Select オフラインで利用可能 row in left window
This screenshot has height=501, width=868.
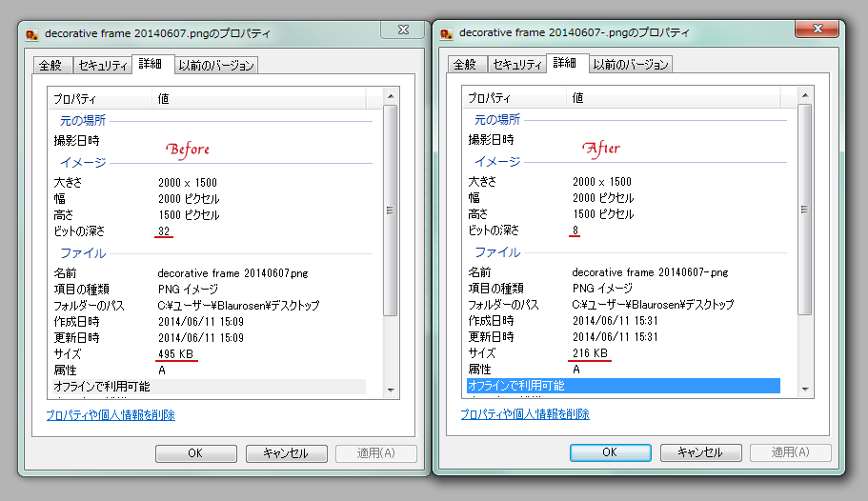click(209, 387)
